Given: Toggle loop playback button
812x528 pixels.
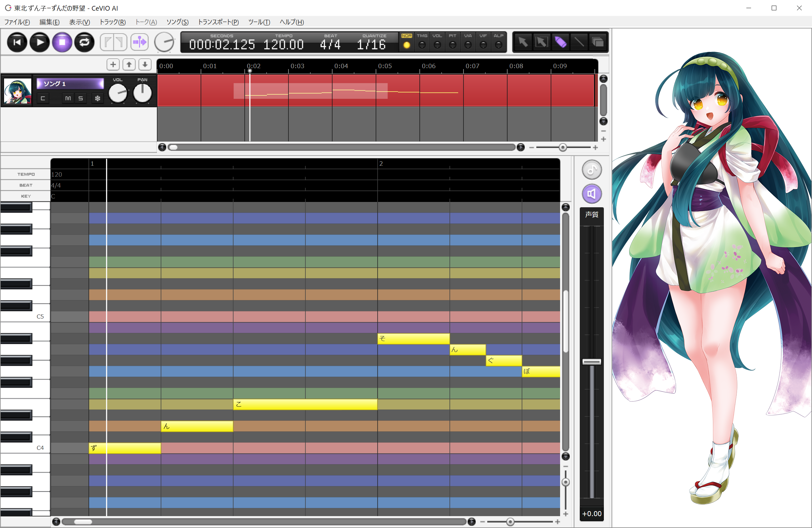Looking at the screenshot, I should [85, 42].
